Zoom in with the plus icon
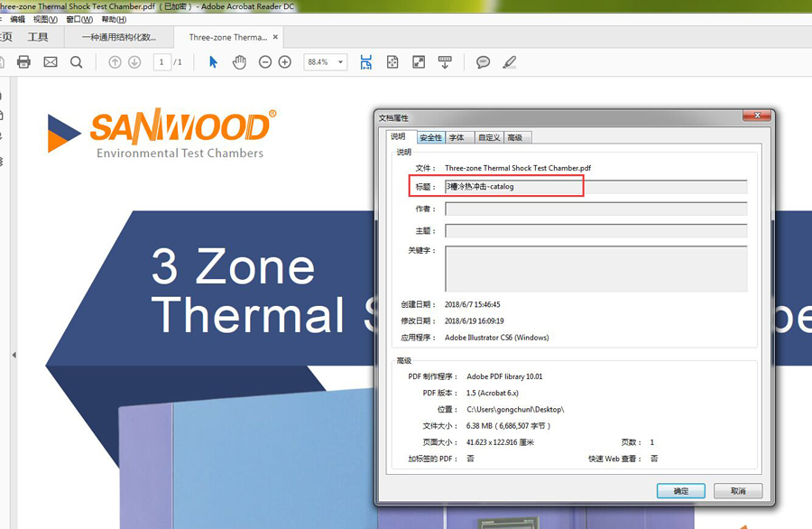This screenshot has height=529, width=812. (x=285, y=62)
